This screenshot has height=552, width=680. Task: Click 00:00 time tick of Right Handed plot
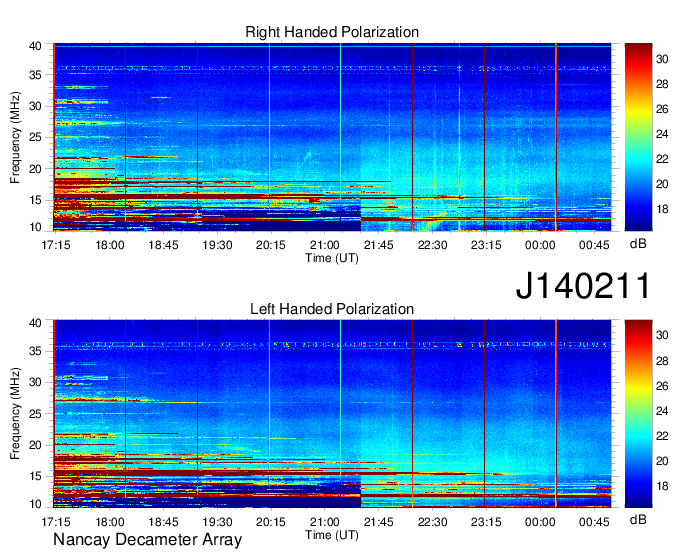click(x=540, y=245)
